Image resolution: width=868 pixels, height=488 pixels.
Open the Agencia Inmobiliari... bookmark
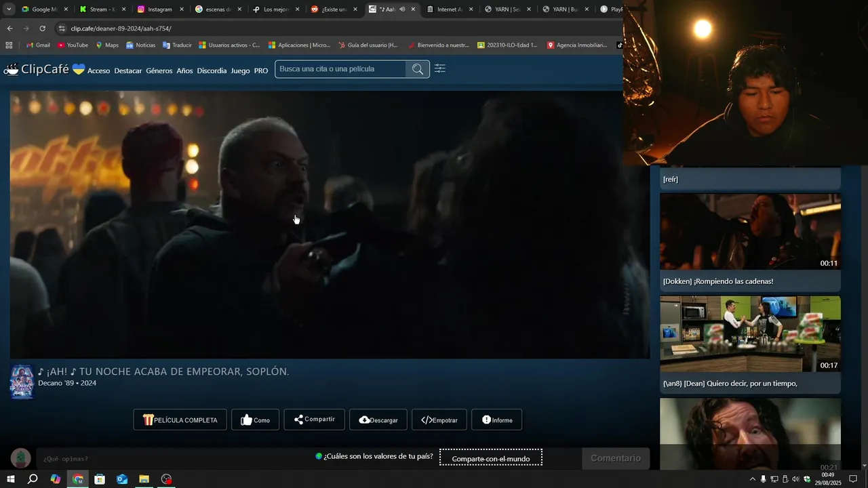click(x=577, y=45)
